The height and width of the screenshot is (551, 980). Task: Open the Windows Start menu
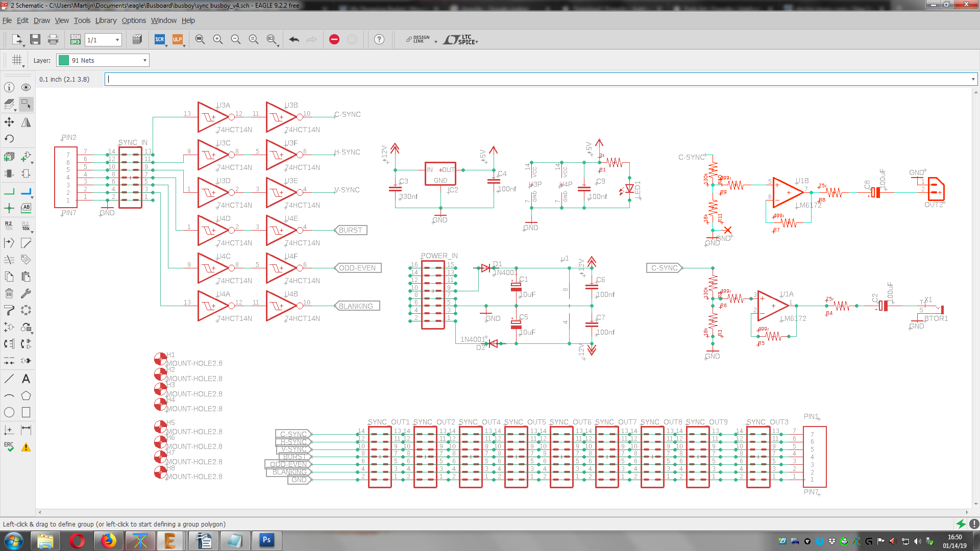14,541
